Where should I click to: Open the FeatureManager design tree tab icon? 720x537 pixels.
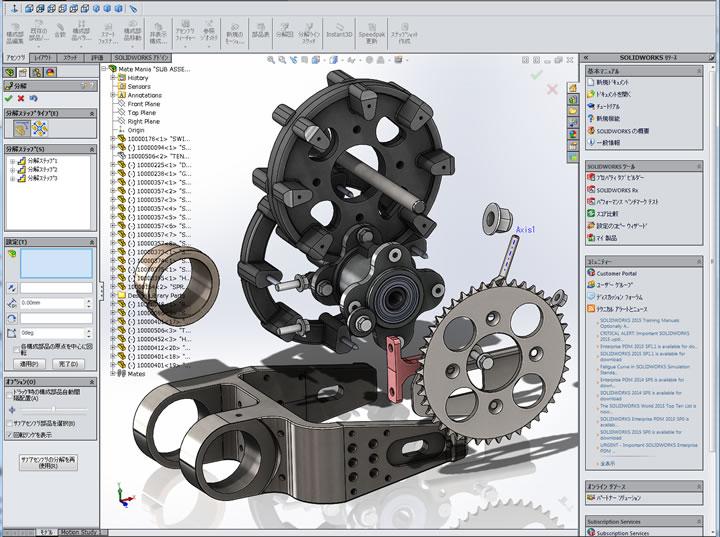pyautogui.click(x=9, y=72)
